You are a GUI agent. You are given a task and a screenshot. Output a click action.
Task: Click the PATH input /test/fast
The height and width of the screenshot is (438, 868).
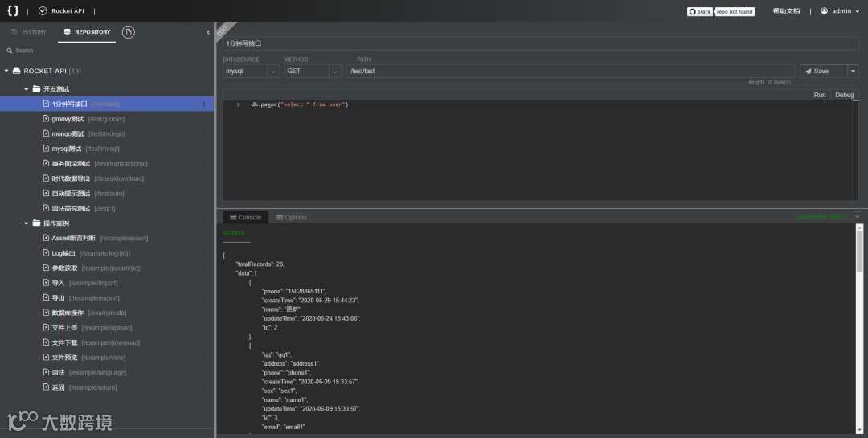(x=570, y=71)
